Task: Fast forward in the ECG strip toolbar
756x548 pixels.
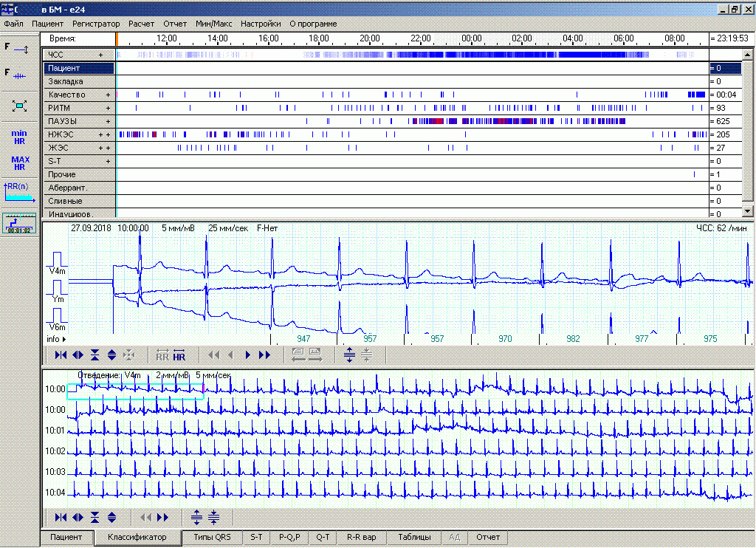Action: [265, 355]
